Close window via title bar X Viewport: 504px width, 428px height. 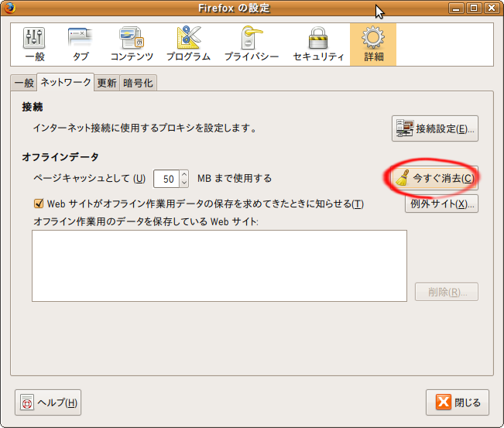(492, 8)
